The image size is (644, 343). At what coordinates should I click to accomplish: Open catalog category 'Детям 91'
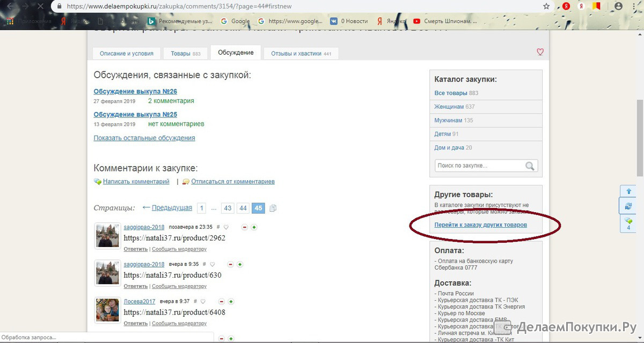[x=447, y=134]
